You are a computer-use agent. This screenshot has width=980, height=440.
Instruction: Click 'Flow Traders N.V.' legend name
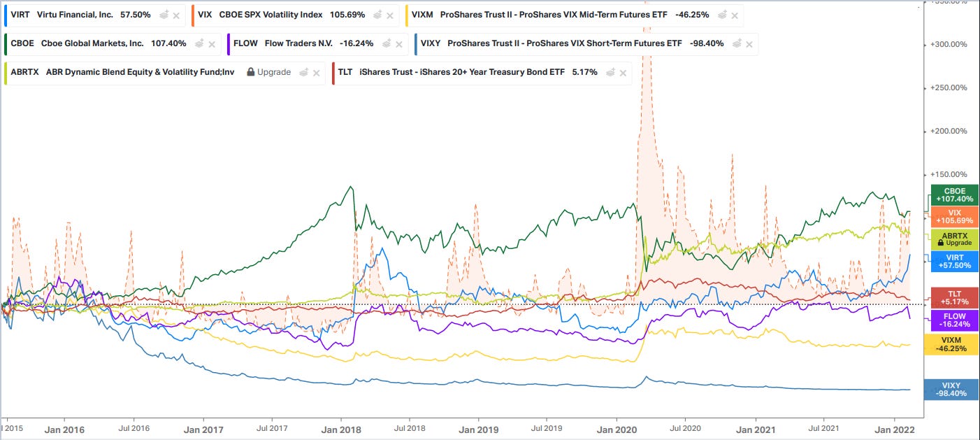click(298, 43)
